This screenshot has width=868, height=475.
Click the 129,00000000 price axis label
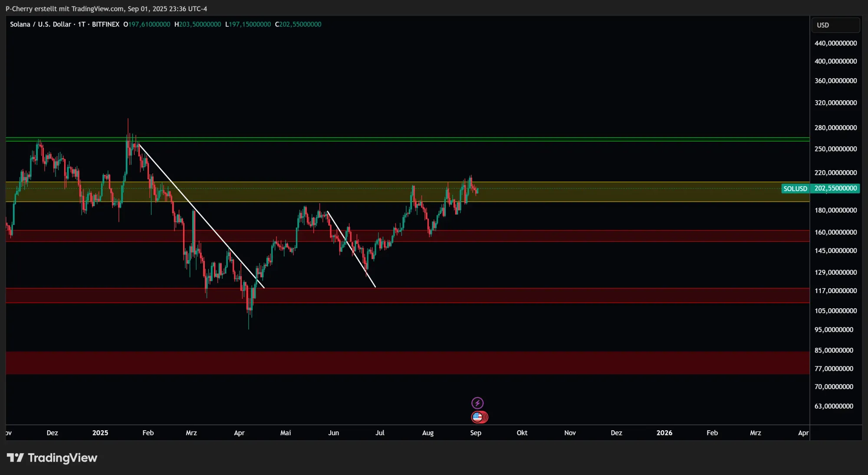coord(835,272)
